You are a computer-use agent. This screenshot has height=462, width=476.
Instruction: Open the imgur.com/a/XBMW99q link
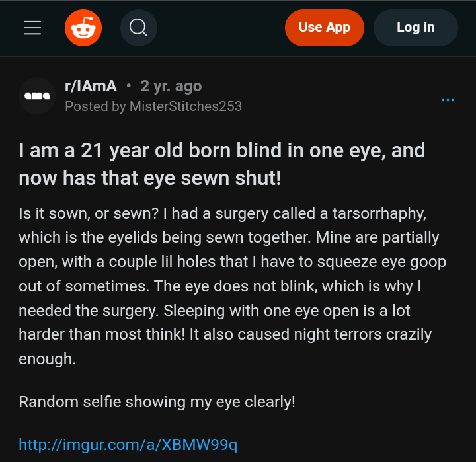[x=128, y=444]
